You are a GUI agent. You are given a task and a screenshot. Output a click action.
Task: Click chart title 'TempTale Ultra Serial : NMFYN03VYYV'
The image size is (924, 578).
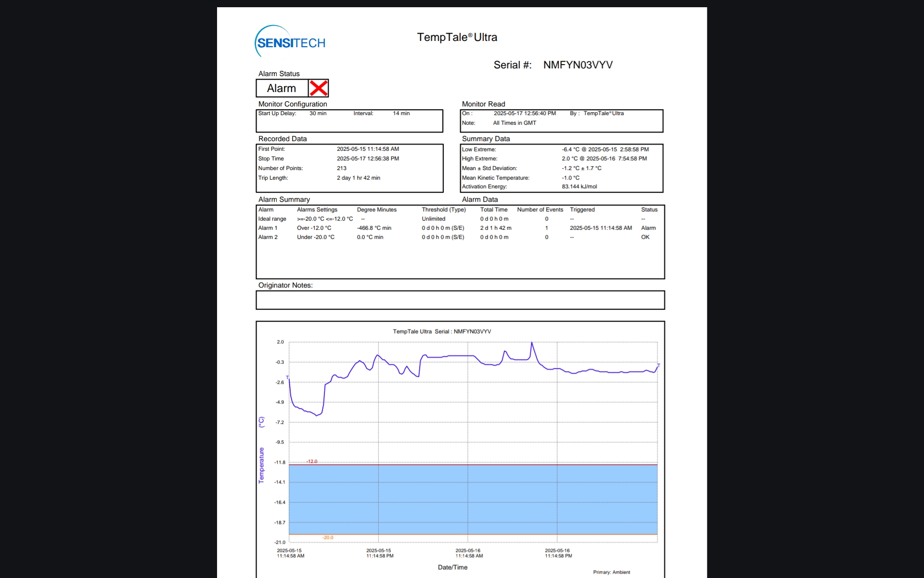442,331
